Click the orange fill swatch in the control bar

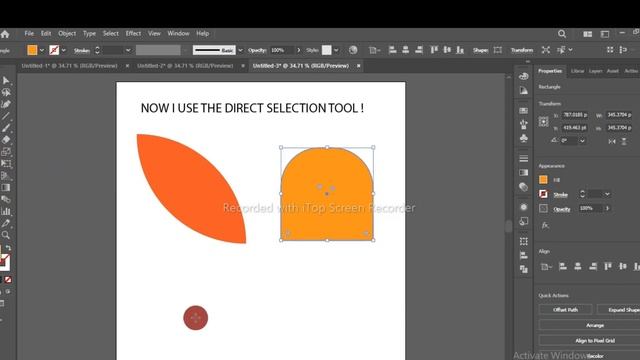pos(32,50)
